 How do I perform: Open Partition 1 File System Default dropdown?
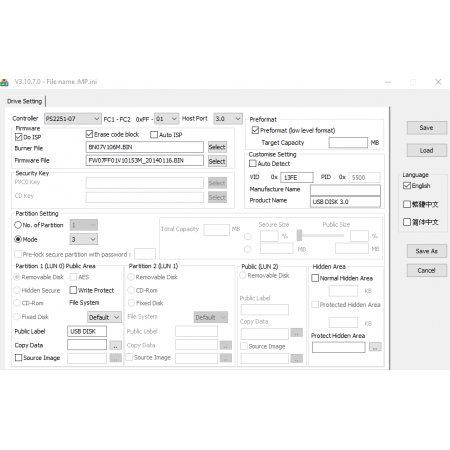[x=104, y=317]
